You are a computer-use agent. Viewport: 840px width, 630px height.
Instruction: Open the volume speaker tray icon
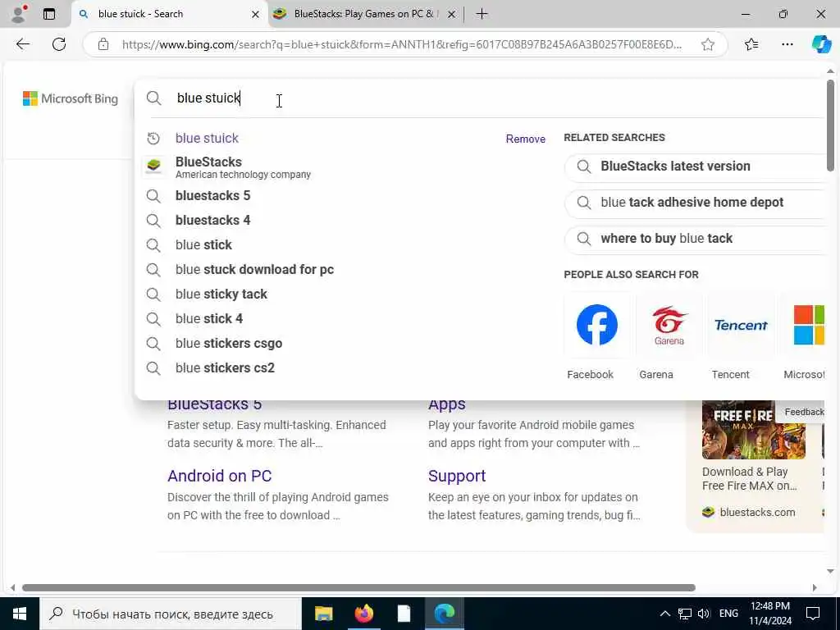click(703, 614)
